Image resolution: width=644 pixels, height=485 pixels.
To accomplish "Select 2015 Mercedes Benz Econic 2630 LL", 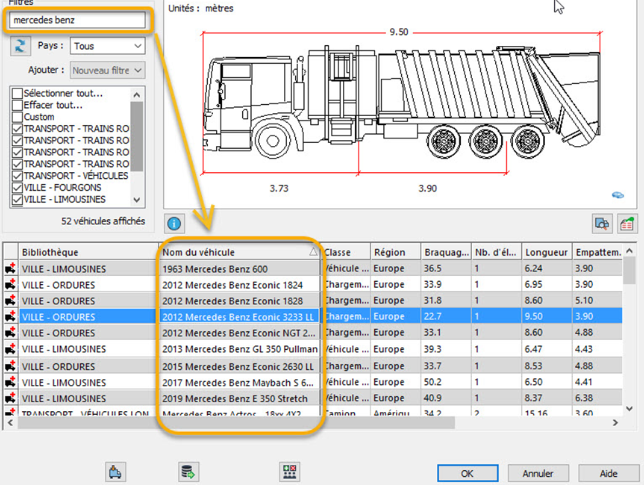I will [313, 366].
